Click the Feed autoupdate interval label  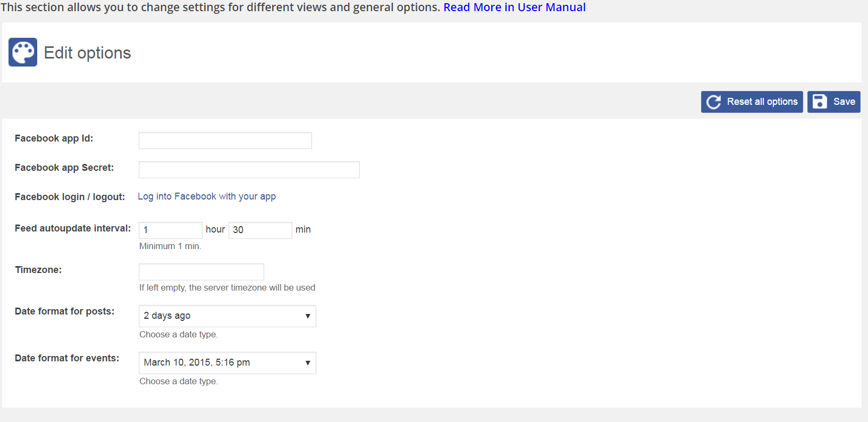(73, 228)
